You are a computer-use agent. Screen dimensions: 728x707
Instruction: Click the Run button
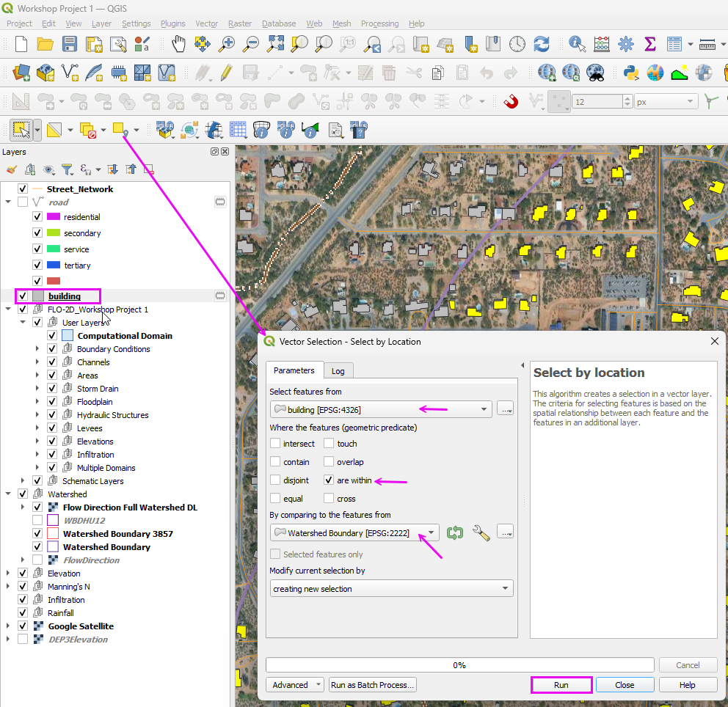click(561, 685)
